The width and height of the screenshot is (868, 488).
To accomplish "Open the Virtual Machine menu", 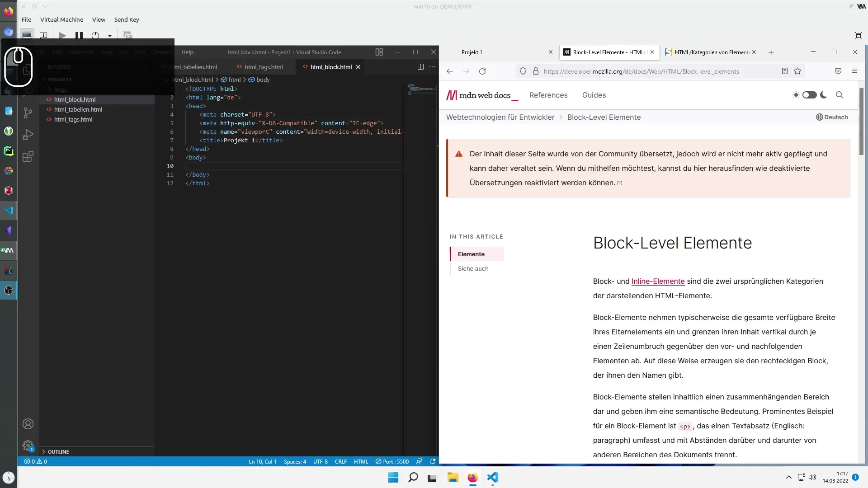I will (x=61, y=19).
